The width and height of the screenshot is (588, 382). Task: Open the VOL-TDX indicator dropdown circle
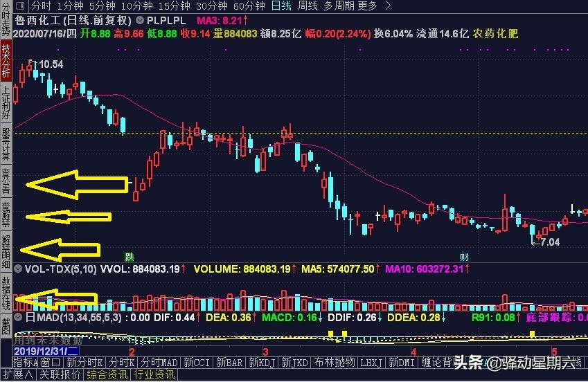(18, 269)
